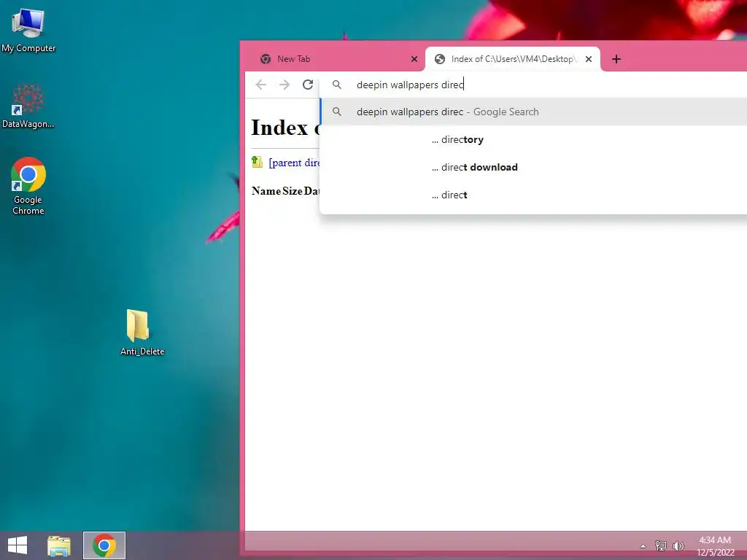Open My Computer desktop icon
This screenshot has width=747, height=560.
point(28,29)
